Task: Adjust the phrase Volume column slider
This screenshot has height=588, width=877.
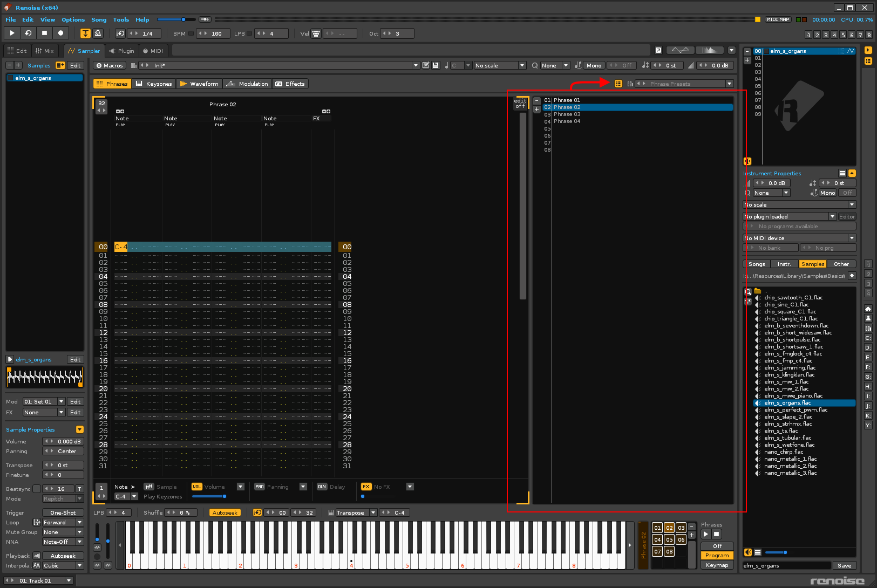Action: (x=209, y=496)
